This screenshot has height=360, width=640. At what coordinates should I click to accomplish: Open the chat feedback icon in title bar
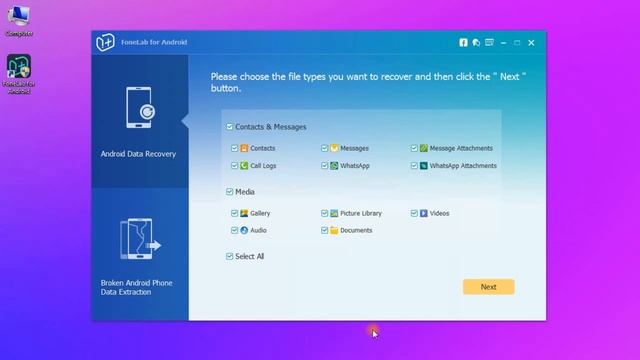coord(476,42)
